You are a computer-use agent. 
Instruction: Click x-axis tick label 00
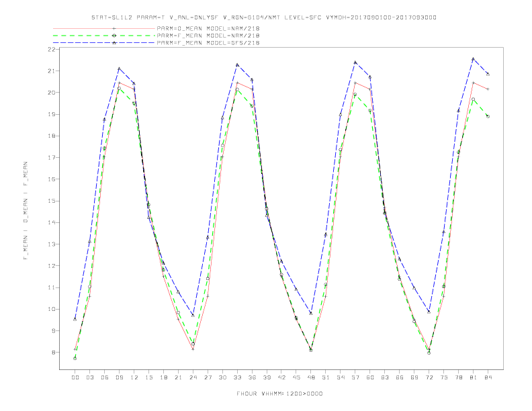click(x=75, y=377)
